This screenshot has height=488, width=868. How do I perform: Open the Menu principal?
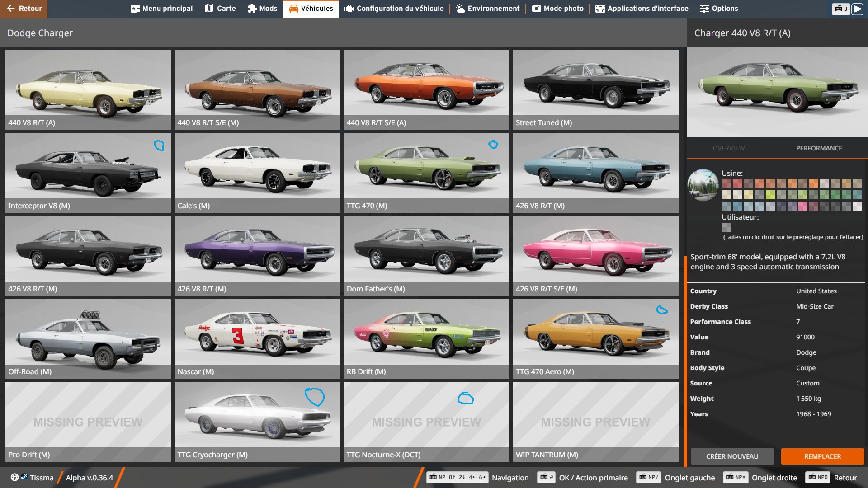click(x=161, y=9)
